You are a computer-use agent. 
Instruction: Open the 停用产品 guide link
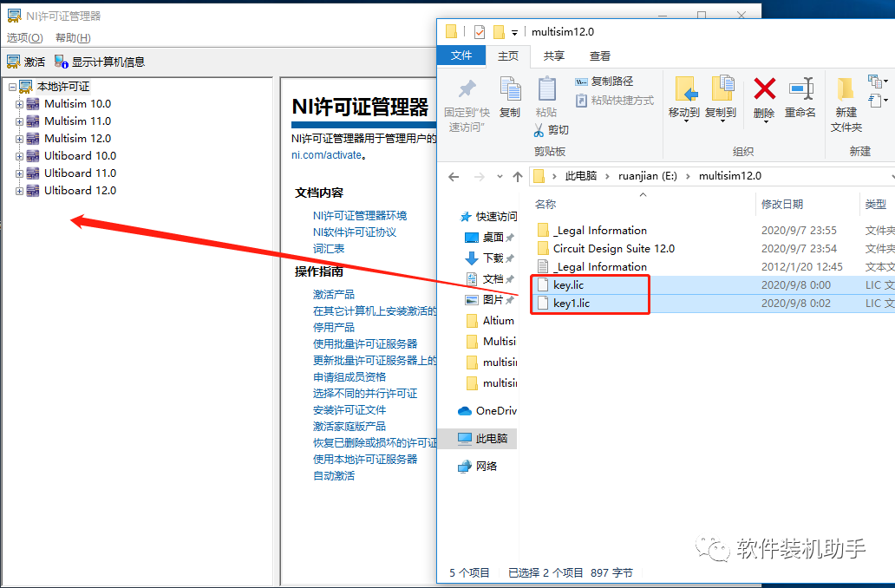(334, 328)
